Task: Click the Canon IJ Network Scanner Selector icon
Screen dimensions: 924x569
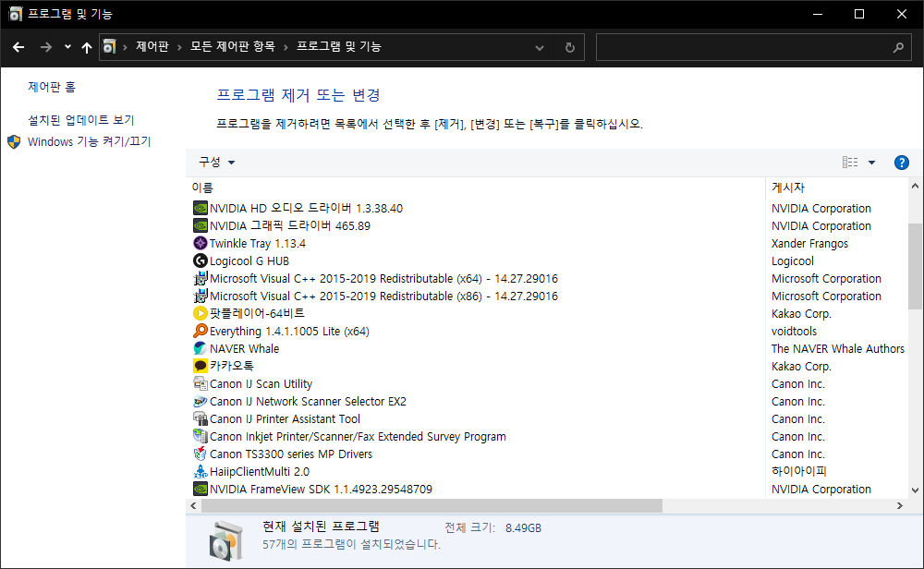Action: tap(201, 401)
